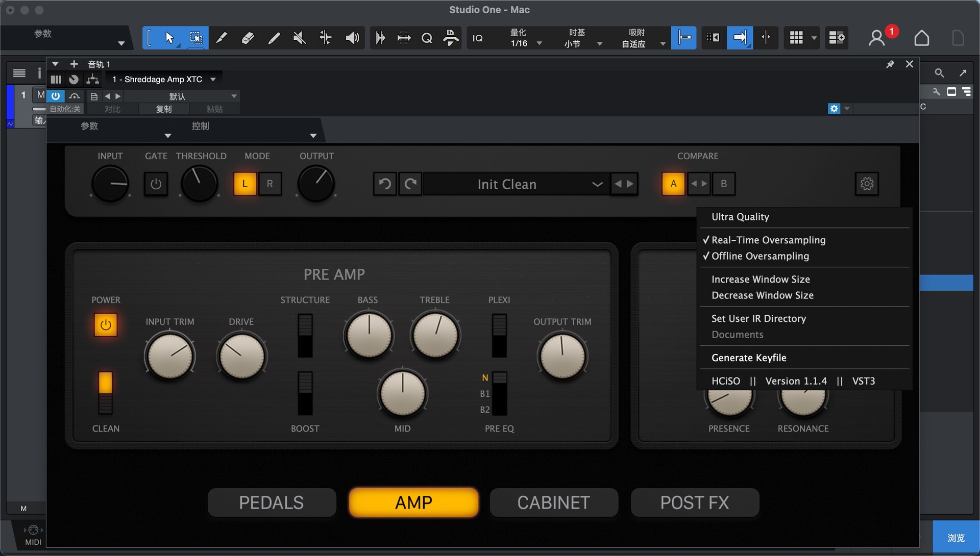This screenshot has height=556, width=980.
Task: Toggle the PRE AMP POWER button
Action: click(106, 325)
